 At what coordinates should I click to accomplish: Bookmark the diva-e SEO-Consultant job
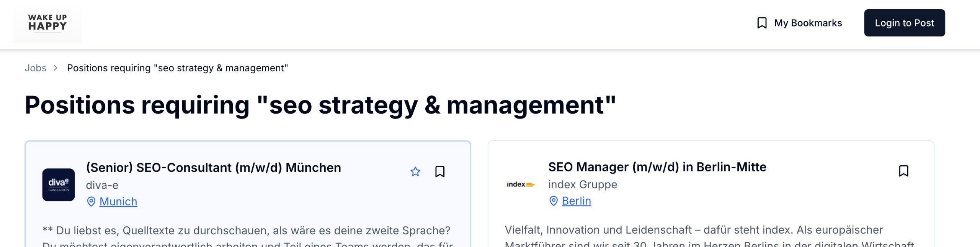coord(440,171)
